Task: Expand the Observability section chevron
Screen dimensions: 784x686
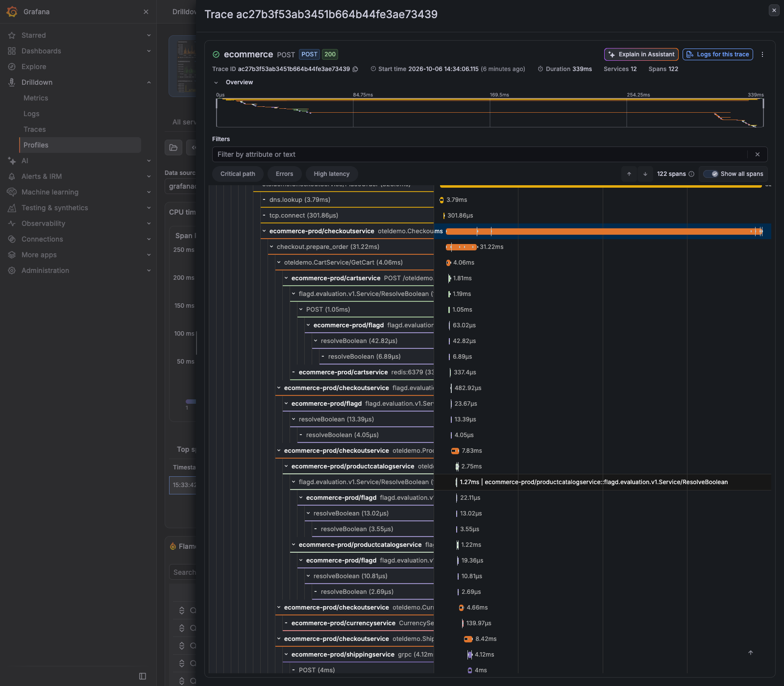Action: (149, 223)
